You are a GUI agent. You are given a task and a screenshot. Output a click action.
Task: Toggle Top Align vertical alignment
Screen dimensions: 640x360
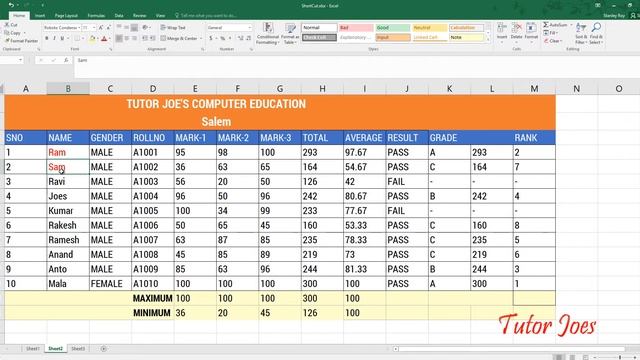[x=119, y=27]
